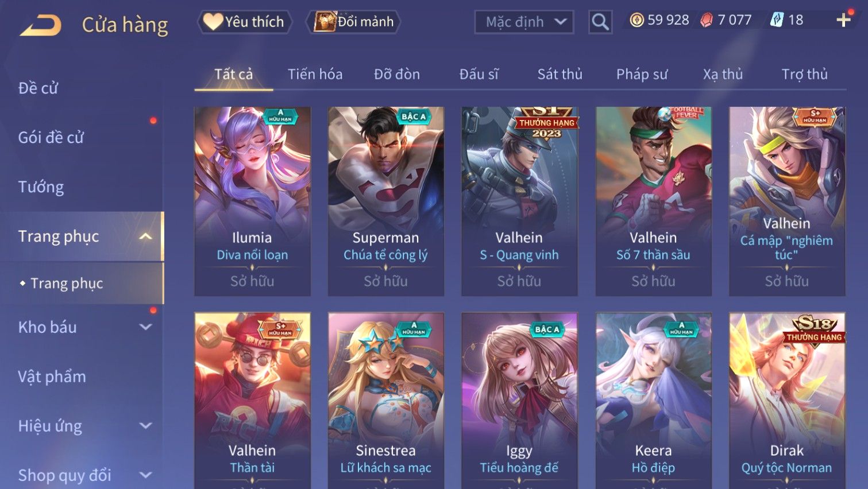Open the search magnifier icon
The width and height of the screenshot is (868, 489).
(x=600, y=22)
